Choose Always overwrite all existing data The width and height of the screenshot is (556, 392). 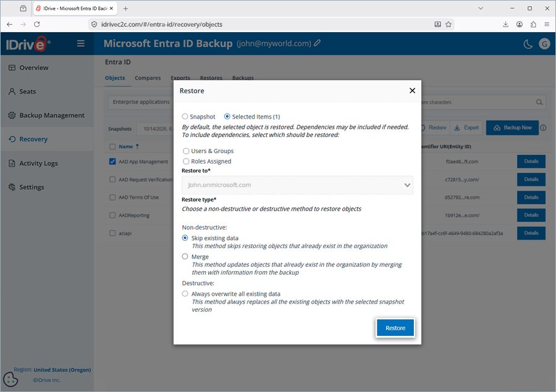tap(185, 293)
